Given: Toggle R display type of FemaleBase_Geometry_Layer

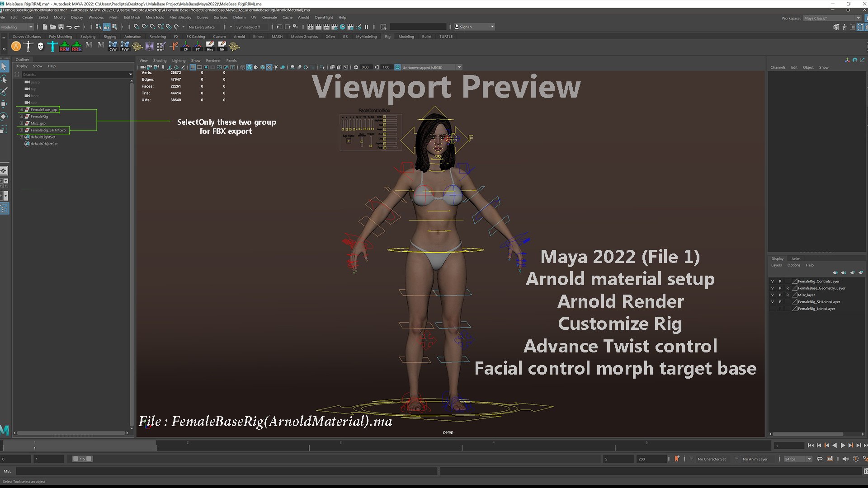Looking at the screenshot, I should [788, 288].
